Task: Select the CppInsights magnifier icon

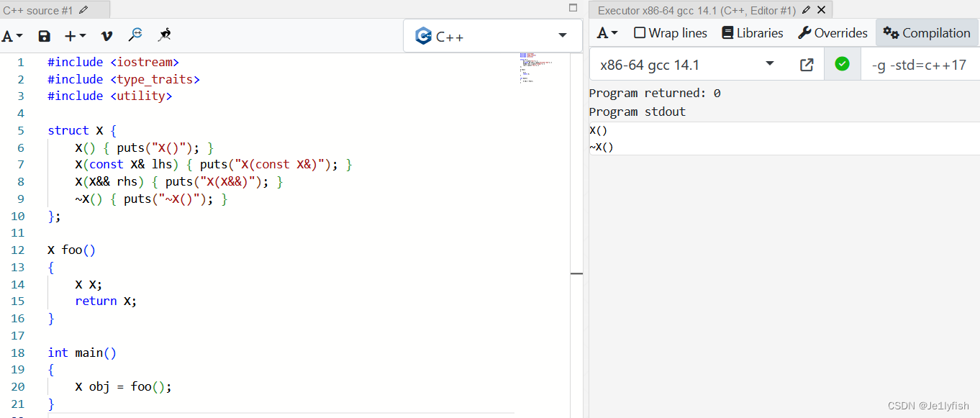Action: pos(137,35)
